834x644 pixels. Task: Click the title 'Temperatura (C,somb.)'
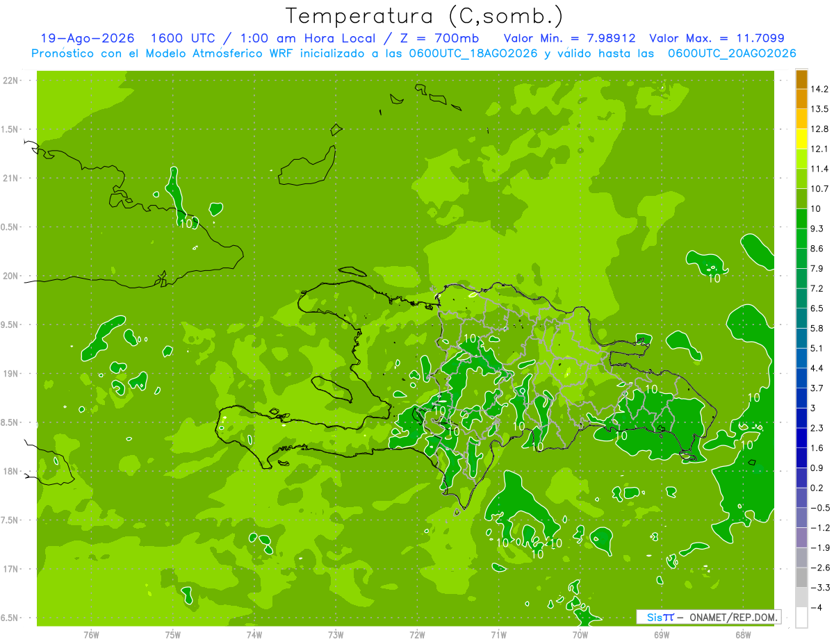click(x=424, y=17)
